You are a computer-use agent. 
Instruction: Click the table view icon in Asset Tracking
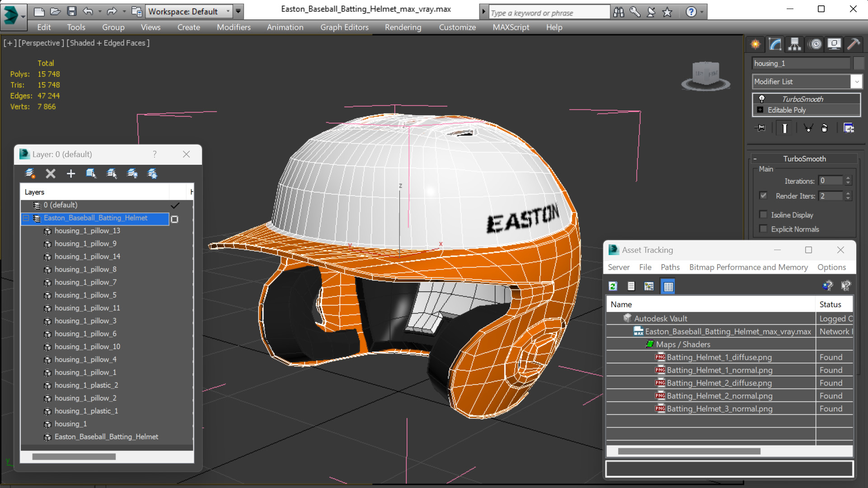point(668,286)
